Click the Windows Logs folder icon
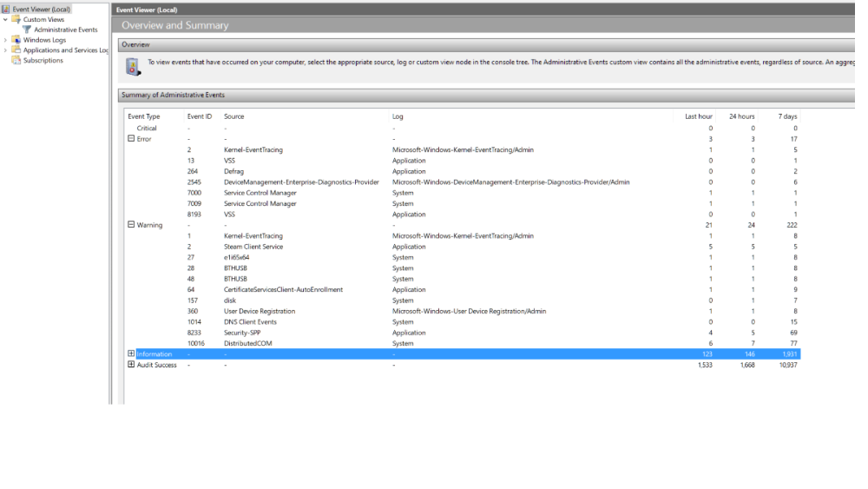 pyautogui.click(x=16, y=40)
